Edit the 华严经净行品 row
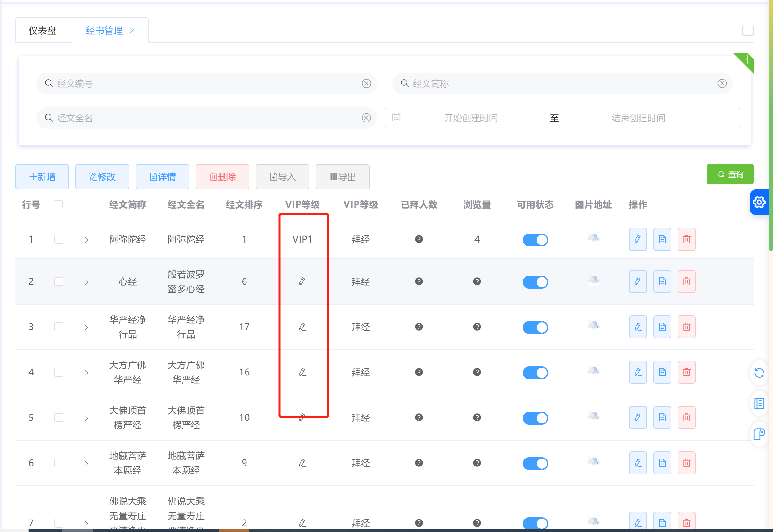The image size is (773, 532). [x=637, y=327]
